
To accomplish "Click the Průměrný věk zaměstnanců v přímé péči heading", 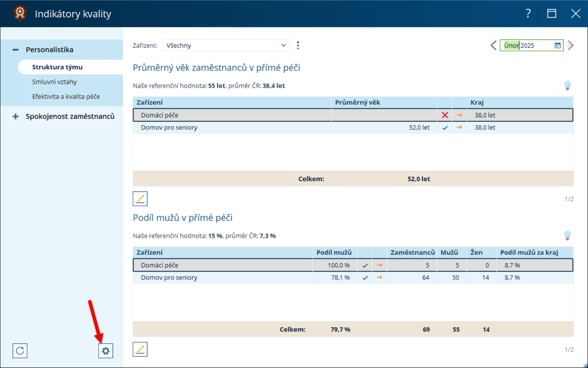I will pos(216,68).
